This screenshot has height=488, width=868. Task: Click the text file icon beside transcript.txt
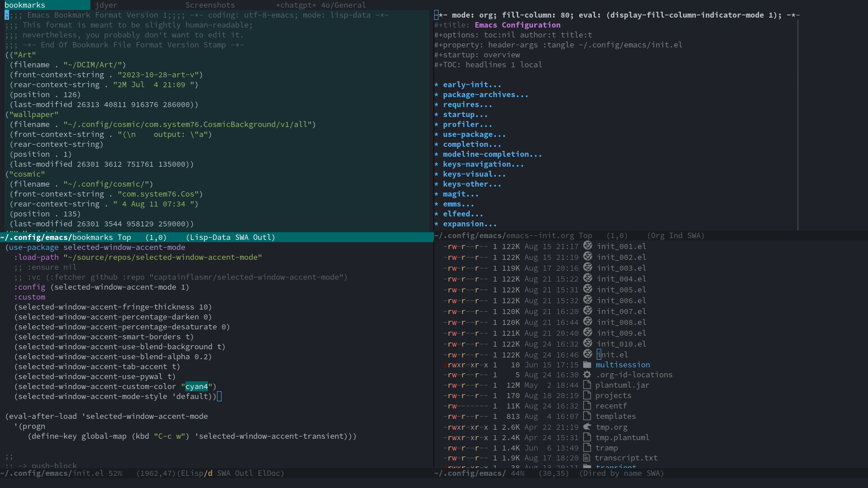(x=587, y=458)
